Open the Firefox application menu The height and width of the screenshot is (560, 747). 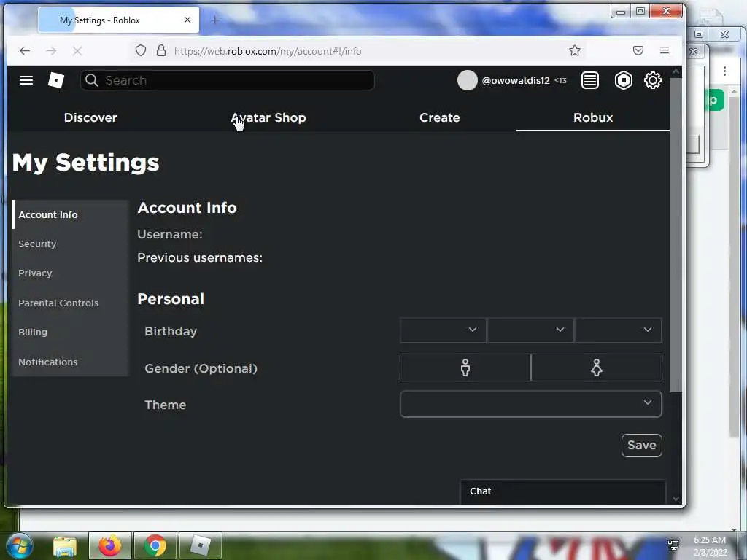(664, 50)
